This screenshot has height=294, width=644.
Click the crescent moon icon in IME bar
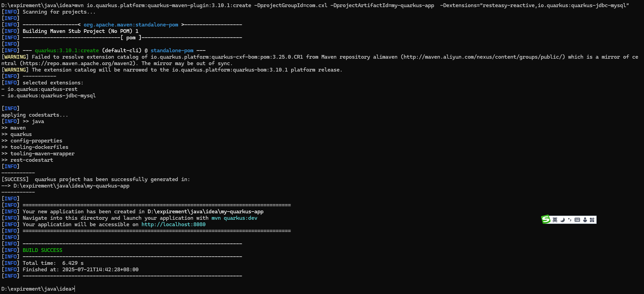click(562, 220)
